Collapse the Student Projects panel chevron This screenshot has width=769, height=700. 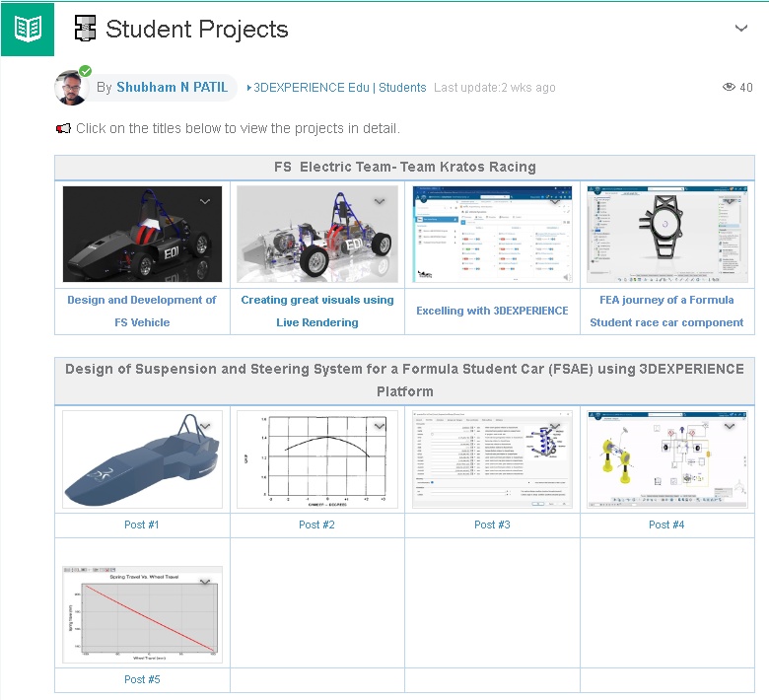tap(741, 29)
